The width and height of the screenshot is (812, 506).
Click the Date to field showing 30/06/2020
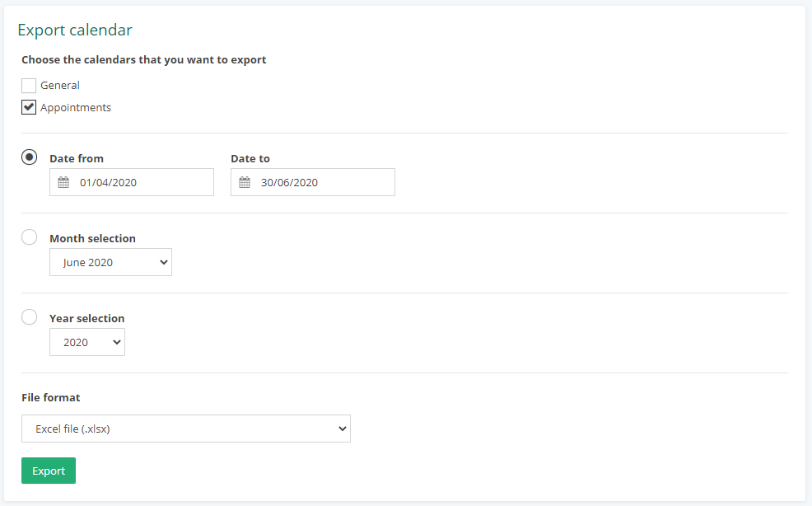coord(313,182)
